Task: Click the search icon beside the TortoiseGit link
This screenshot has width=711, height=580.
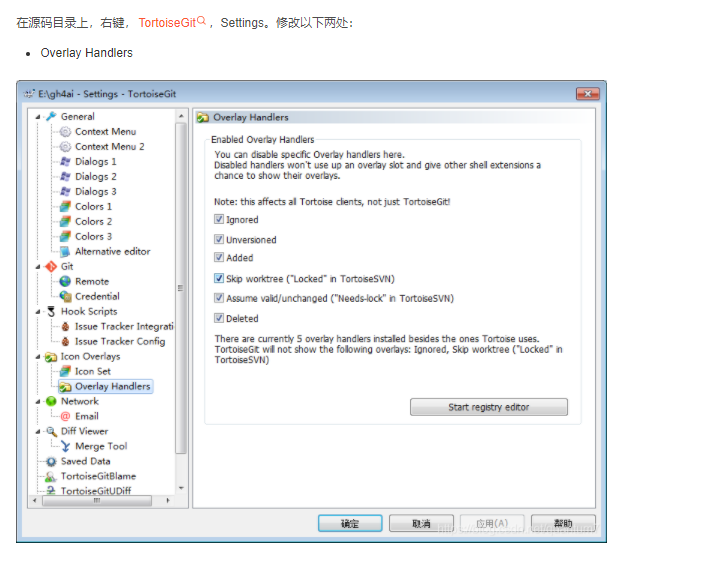Action: tap(201, 20)
